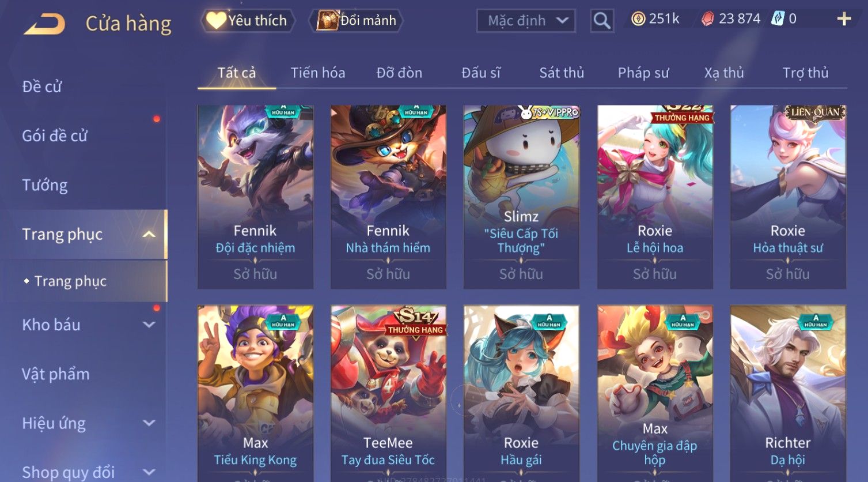Expand the Kho báu sidebar section
The height and width of the screenshot is (482, 868).
(x=149, y=325)
